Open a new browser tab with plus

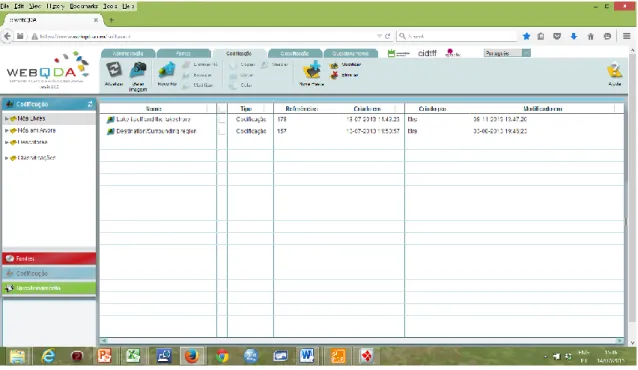[x=111, y=20]
